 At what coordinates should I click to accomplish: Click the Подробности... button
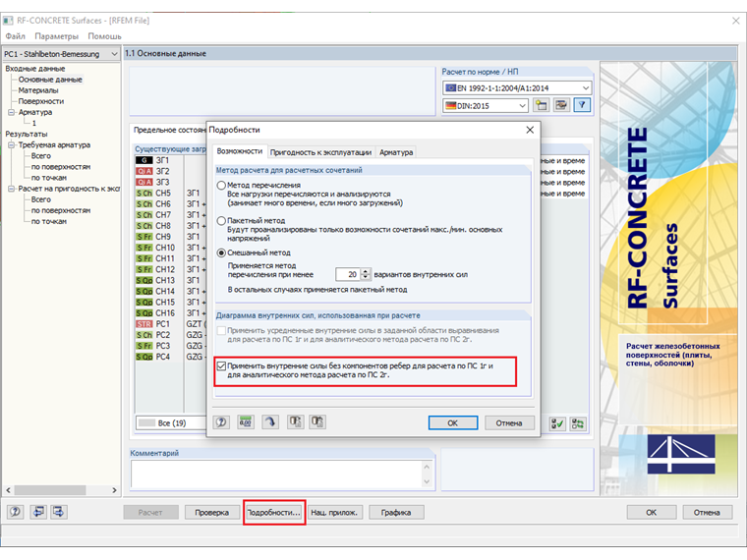274,513
